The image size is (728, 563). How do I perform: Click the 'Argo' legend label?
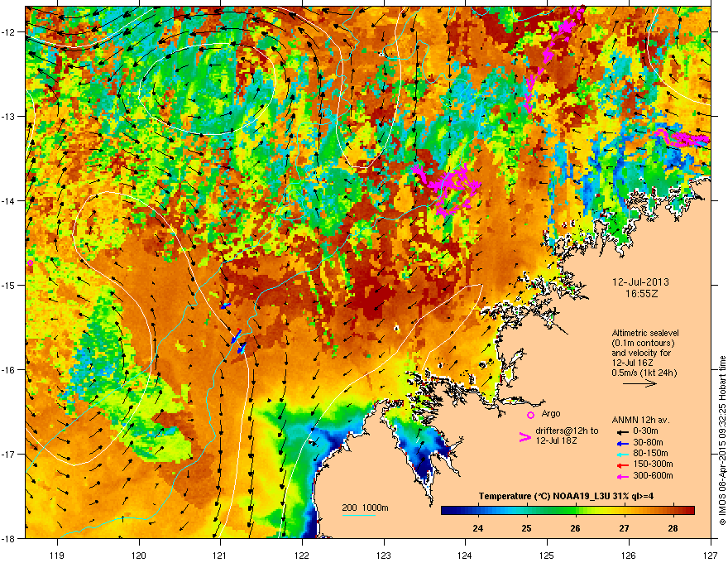point(551,413)
